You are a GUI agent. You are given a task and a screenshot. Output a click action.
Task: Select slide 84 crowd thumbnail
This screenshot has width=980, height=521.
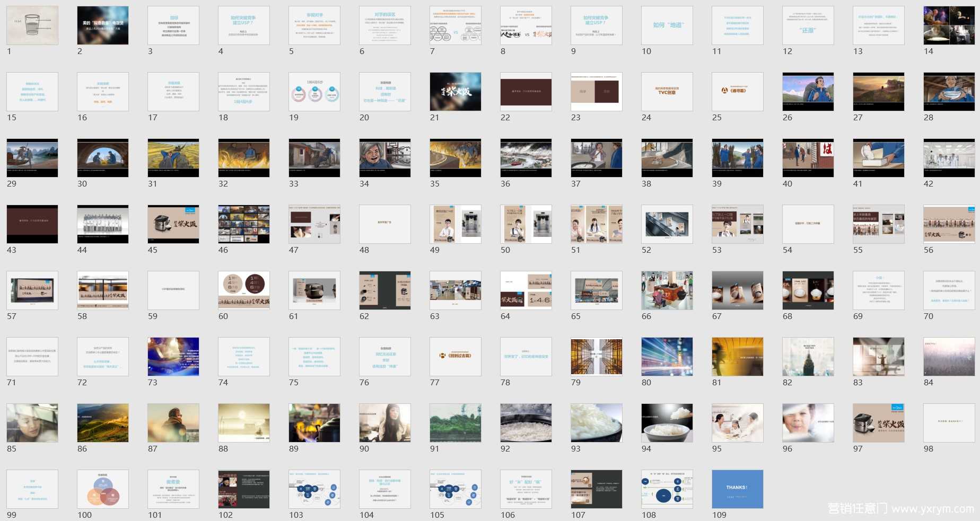(x=949, y=357)
